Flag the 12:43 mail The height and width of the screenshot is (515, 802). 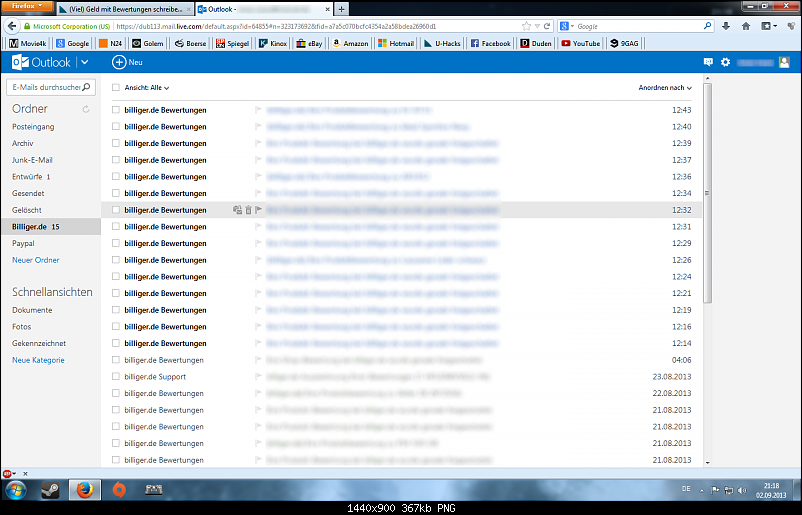point(258,109)
